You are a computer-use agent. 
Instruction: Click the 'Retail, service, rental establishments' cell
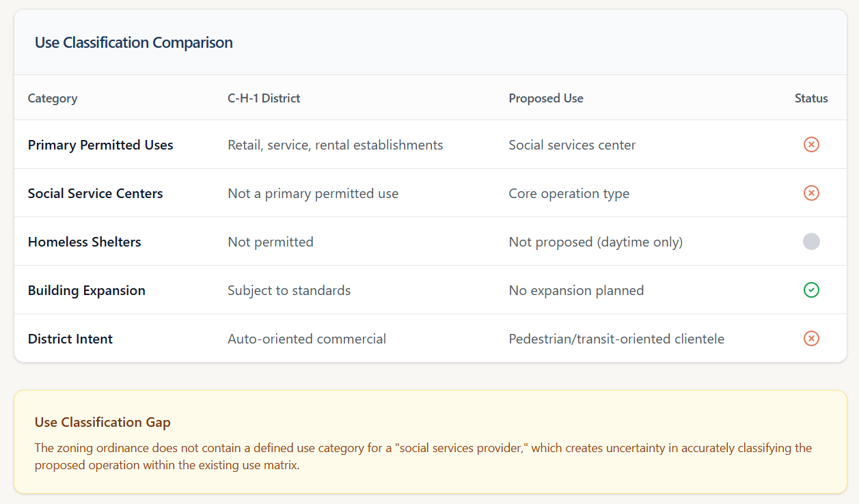point(335,145)
